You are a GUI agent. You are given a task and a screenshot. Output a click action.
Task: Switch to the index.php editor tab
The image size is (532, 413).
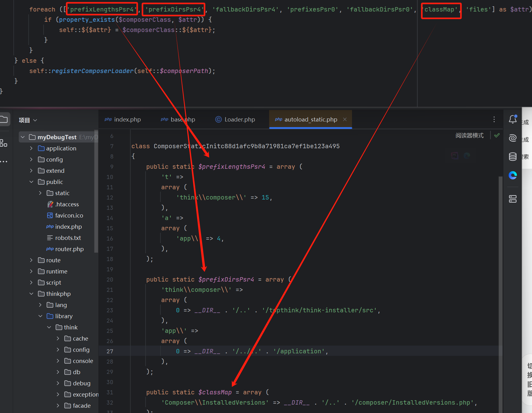click(123, 119)
